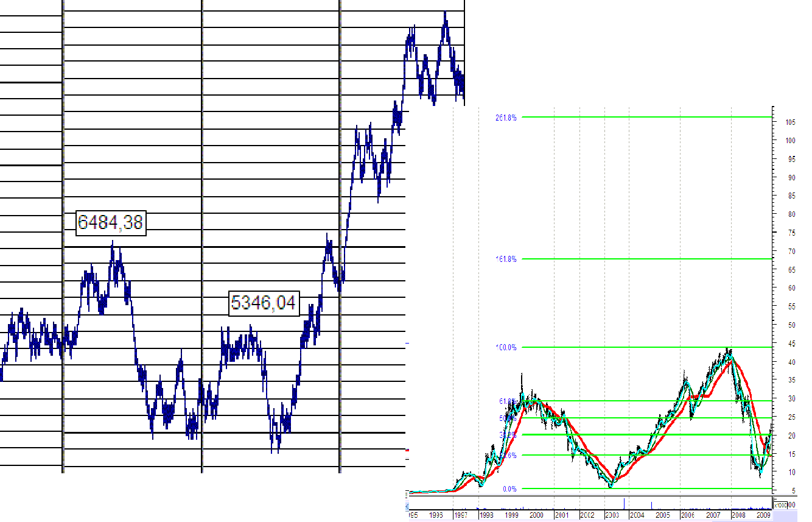The image size is (812, 522).
Task: Select the 0.0% Fibonacci level label
Action: [510, 488]
